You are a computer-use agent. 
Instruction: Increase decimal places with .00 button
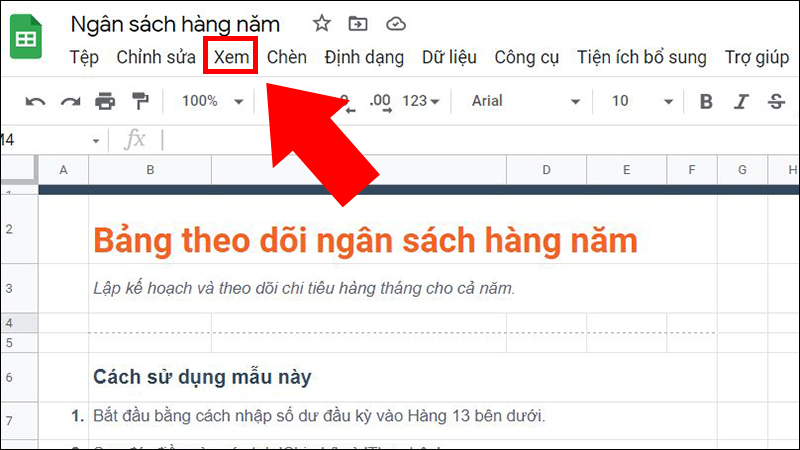381,102
